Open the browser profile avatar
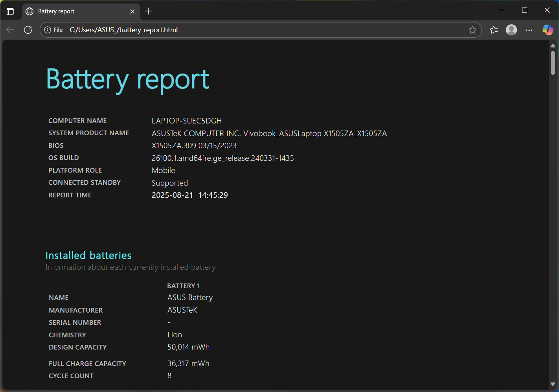This screenshot has height=392, width=559. 511,30
